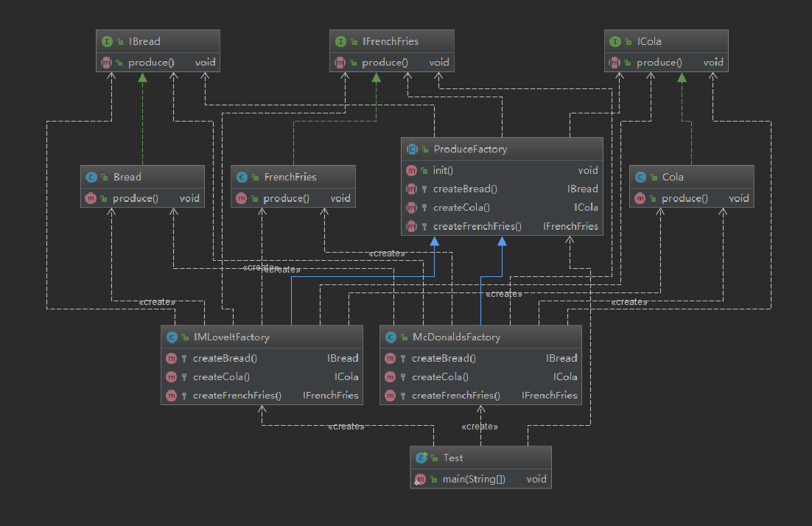This screenshot has width=812, height=526.
Task: Click method icon beside main(String[])
Action: pos(420,480)
